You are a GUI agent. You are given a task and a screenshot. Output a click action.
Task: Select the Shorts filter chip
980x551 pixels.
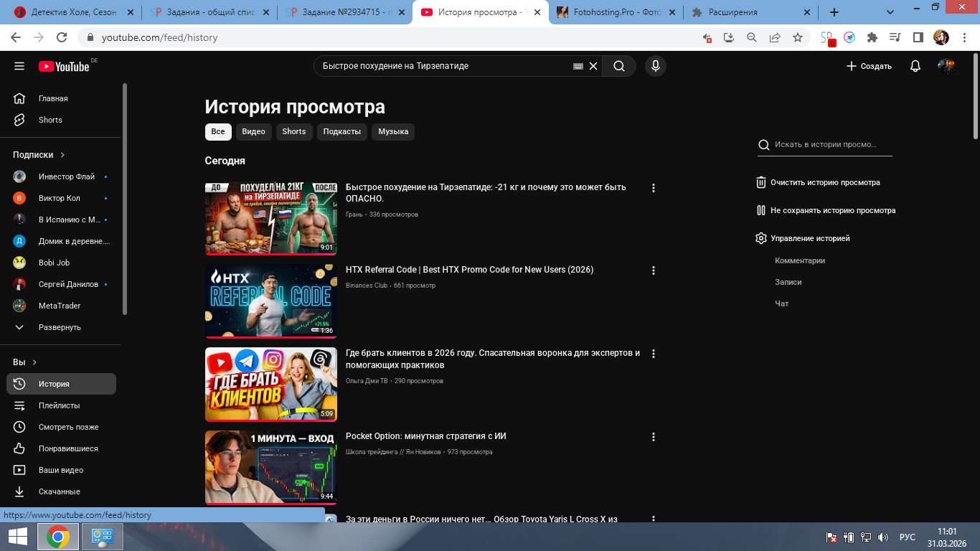coord(294,131)
